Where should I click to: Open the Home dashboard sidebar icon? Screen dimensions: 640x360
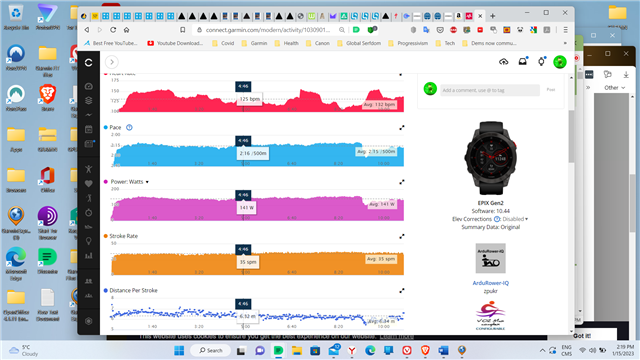coord(89,86)
